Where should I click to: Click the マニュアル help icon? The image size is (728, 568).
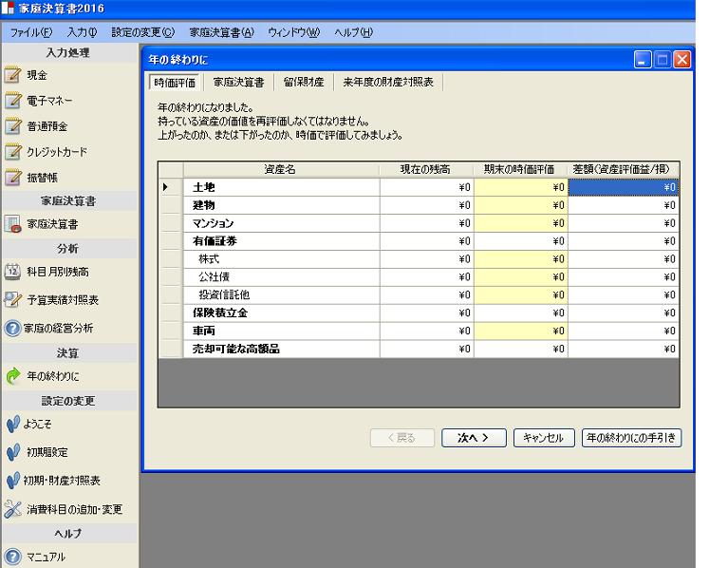[x=12, y=557]
